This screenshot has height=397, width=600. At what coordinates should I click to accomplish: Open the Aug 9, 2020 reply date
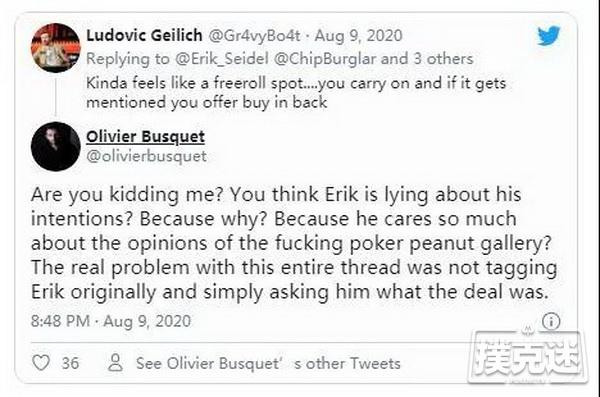click(x=359, y=36)
